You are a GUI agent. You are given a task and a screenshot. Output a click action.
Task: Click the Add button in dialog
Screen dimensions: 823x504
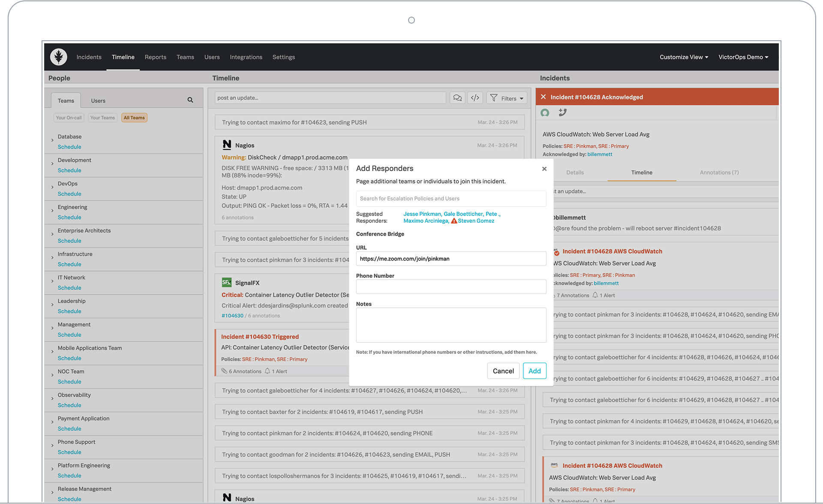click(x=535, y=371)
